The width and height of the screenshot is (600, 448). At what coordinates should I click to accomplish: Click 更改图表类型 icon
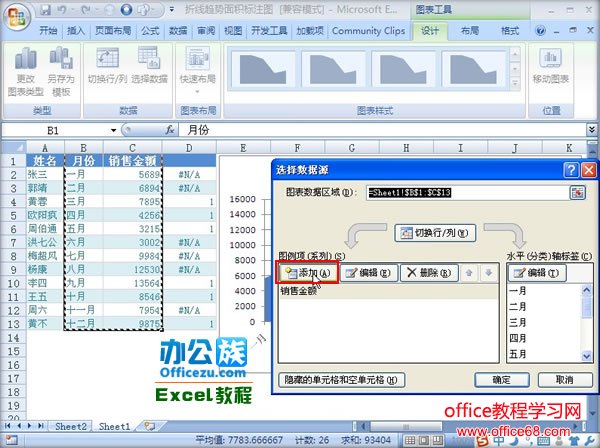25,72
